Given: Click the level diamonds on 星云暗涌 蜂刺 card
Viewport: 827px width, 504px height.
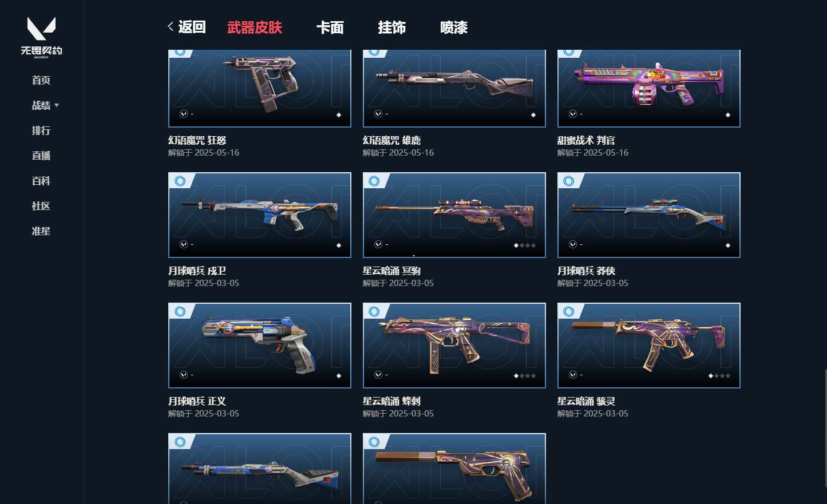Looking at the screenshot, I should [525, 376].
